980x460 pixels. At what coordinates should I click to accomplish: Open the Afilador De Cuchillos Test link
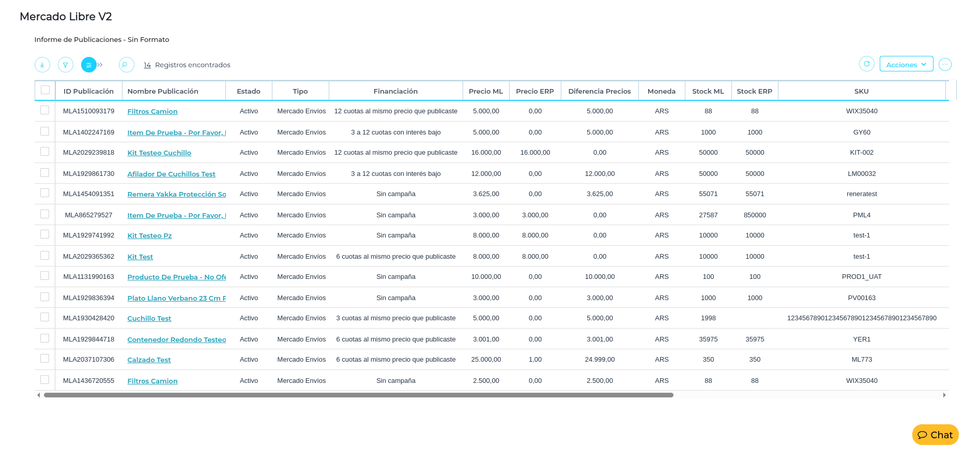(172, 174)
